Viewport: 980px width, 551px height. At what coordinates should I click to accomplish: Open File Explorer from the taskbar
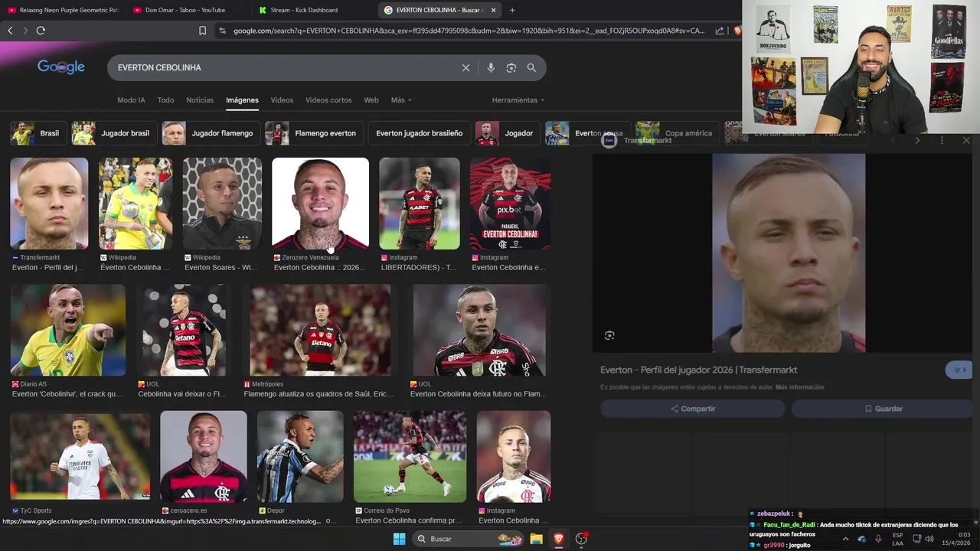tap(536, 539)
